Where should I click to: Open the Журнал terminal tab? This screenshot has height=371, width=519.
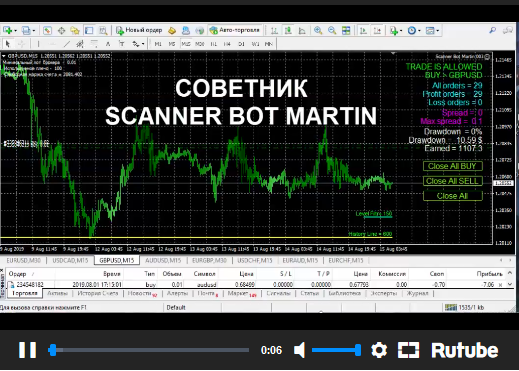coord(417,293)
